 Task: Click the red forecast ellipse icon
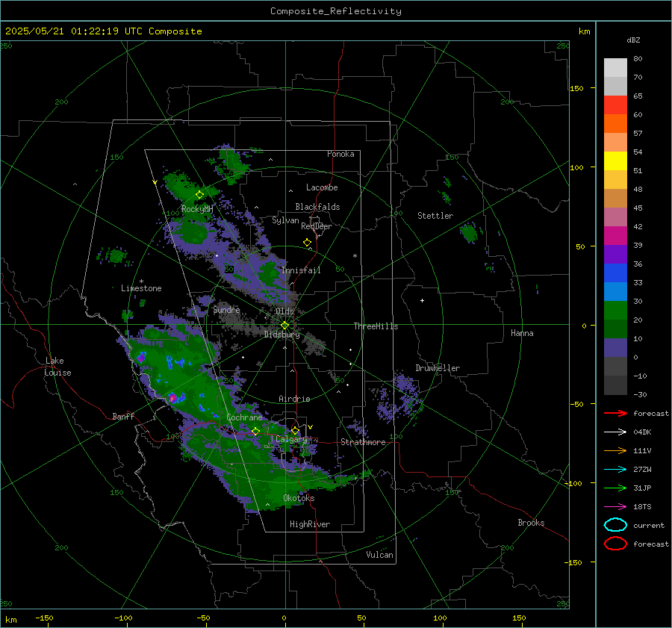point(615,544)
